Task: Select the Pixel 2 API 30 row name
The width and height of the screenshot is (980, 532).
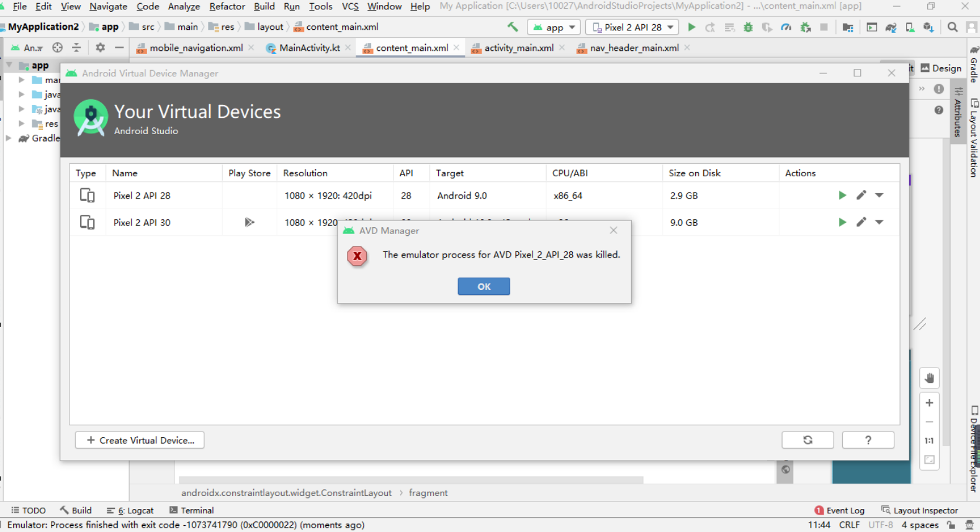Action: click(142, 222)
